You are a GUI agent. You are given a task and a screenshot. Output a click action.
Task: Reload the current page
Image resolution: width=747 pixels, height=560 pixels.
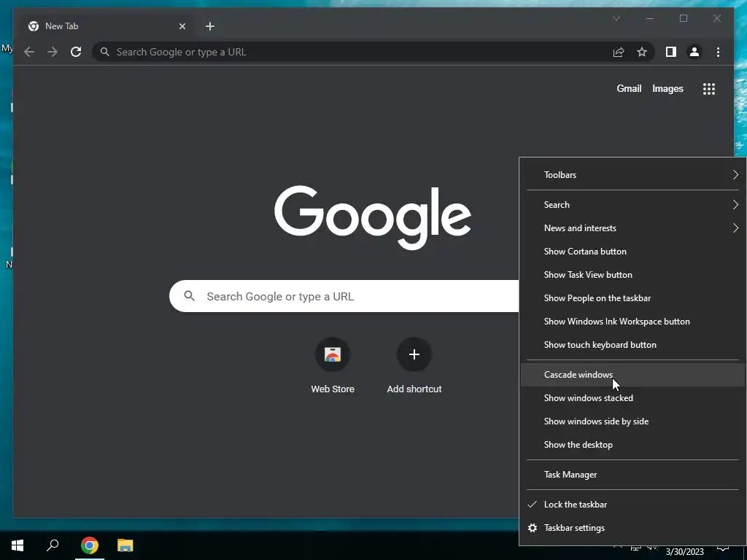(76, 52)
